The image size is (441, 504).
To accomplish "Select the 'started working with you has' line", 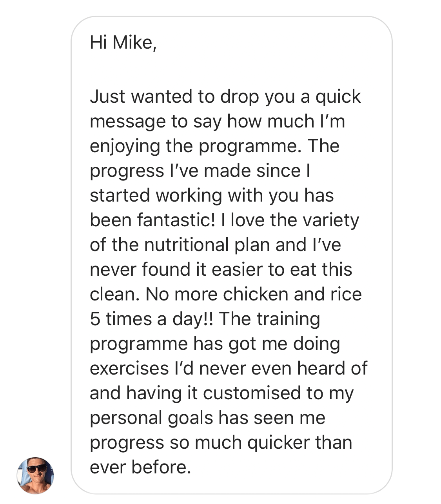I will [212, 195].
